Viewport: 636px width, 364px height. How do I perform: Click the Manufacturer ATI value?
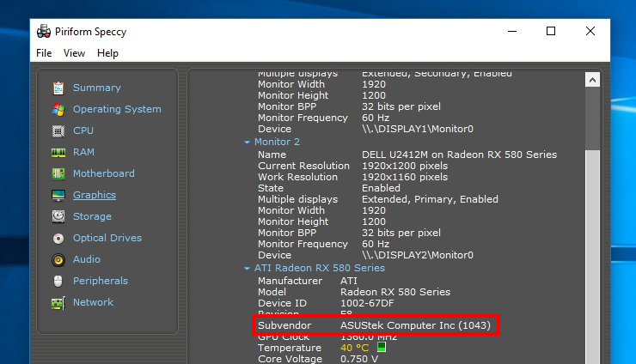pos(349,281)
